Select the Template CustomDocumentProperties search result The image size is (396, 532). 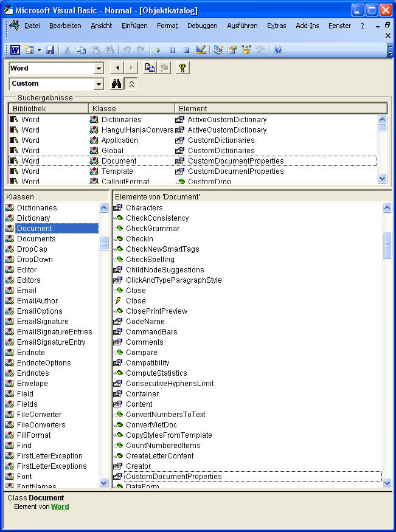click(193, 171)
